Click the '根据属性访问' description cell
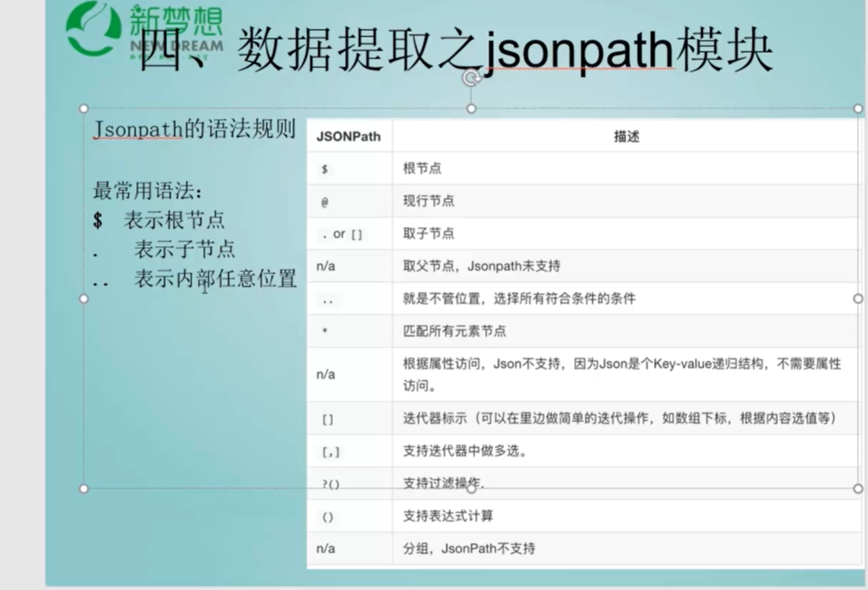 point(626,374)
